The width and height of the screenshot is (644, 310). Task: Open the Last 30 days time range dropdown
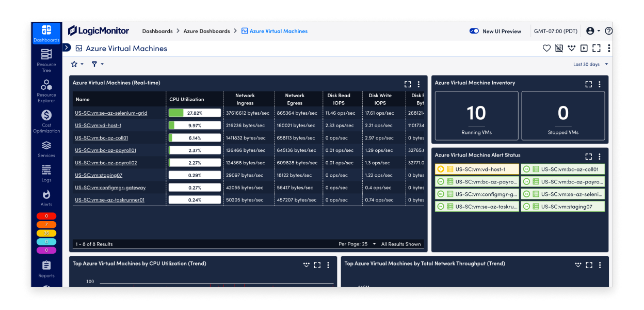pos(587,64)
